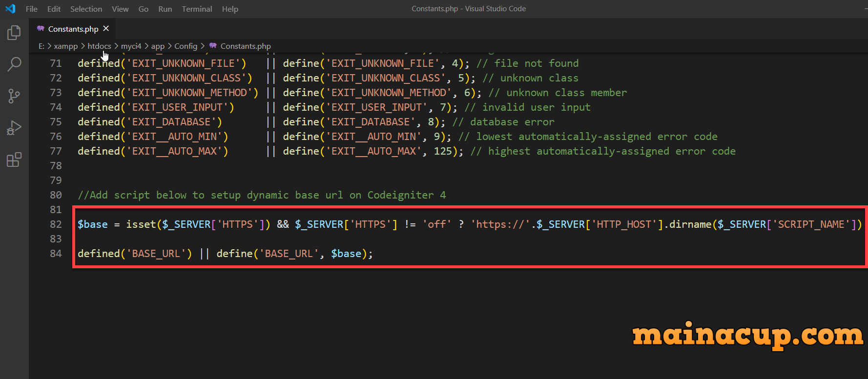Click the Constants.php breadcrumb segment
The width and height of the screenshot is (868, 379).
tap(246, 46)
